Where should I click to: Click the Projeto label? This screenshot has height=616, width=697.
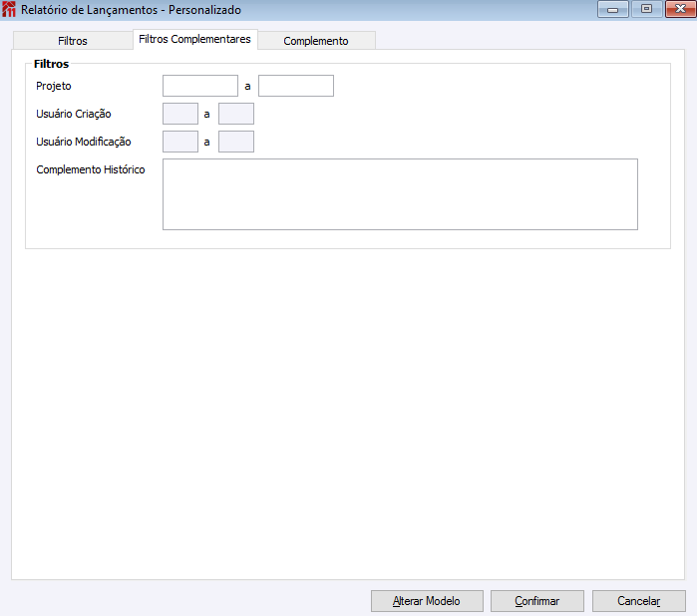point(53,86)
